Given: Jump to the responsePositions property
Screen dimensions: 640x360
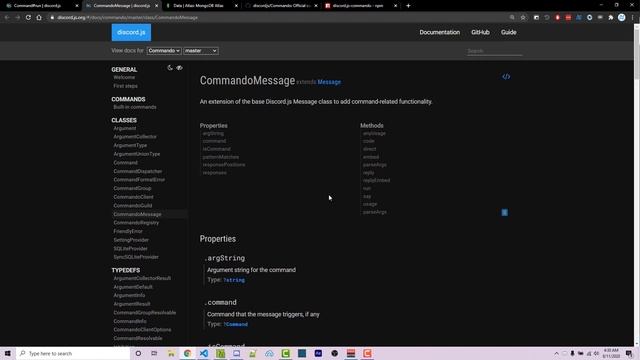Looking at the screenshot, I should click(224, 164).
